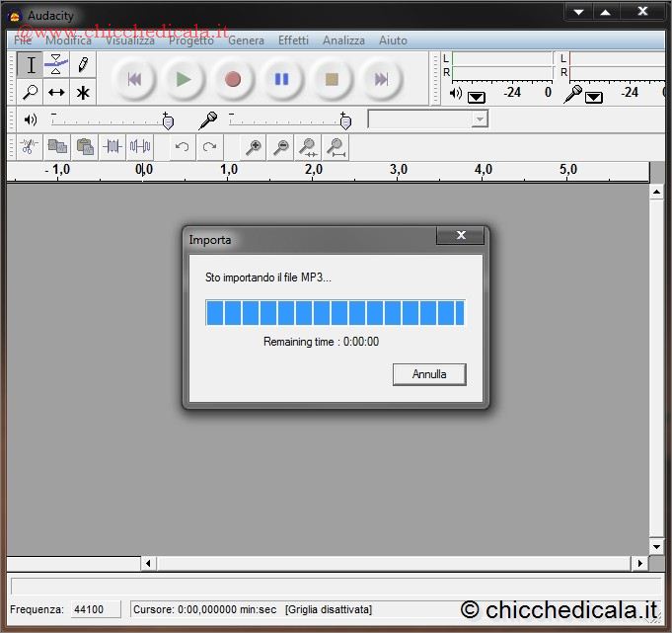Click the Frequenza 44100 project rate field
The height and width of the screenshot is (633, 672).
coord(95,609)
